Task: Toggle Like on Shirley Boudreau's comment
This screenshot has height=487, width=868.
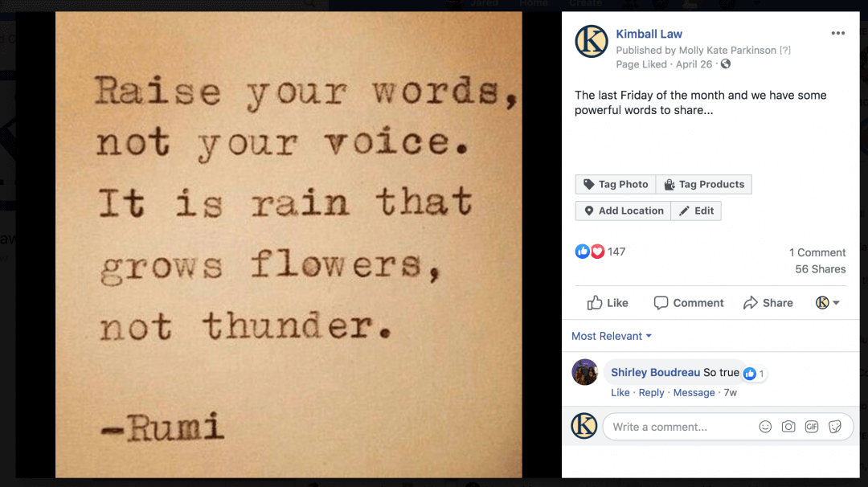Action: pyautogui.click(x=620, y=392)
